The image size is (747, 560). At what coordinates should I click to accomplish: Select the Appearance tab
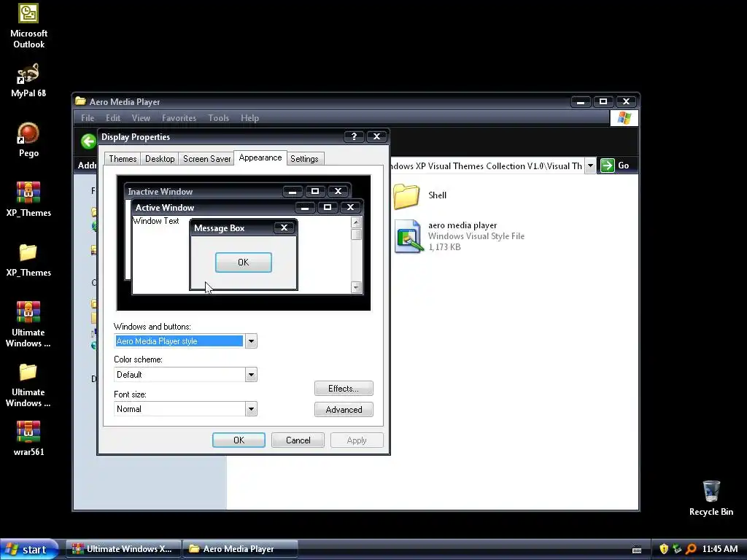[260, 157]
